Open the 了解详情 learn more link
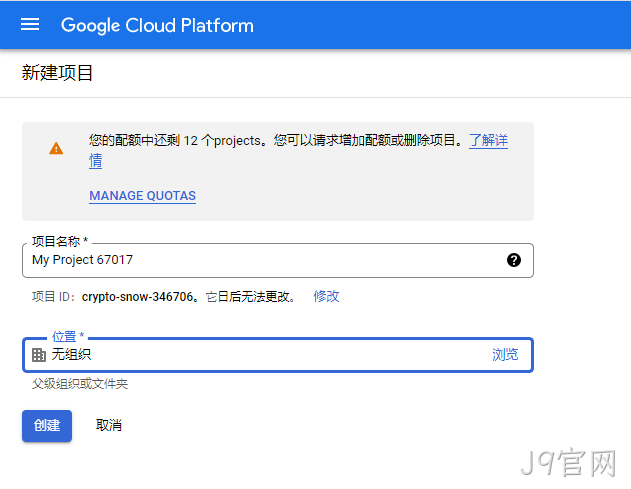Image resolution: width=631 pixels, height=489 pixels. (488, 140)
